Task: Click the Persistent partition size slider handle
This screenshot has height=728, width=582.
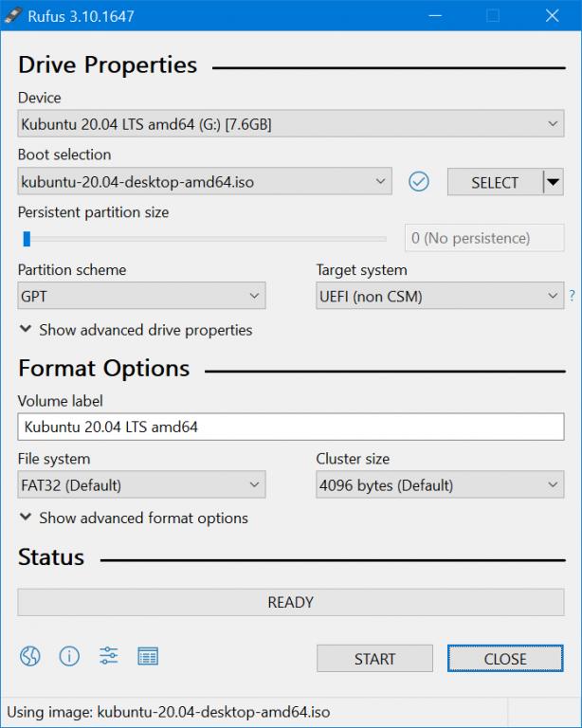Action: 27,239
